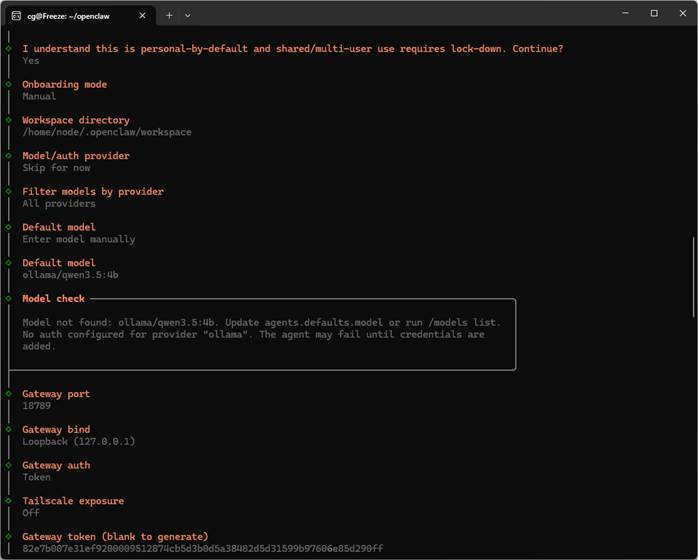Screen dimensions: 698x560
Task: Click the terminal icon in the tab
Action: click(16, 16)
